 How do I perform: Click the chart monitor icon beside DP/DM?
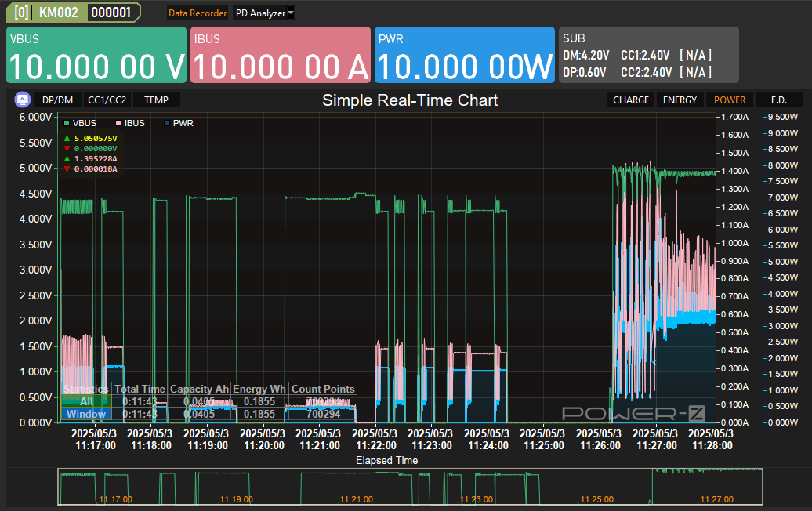point(23,100)
